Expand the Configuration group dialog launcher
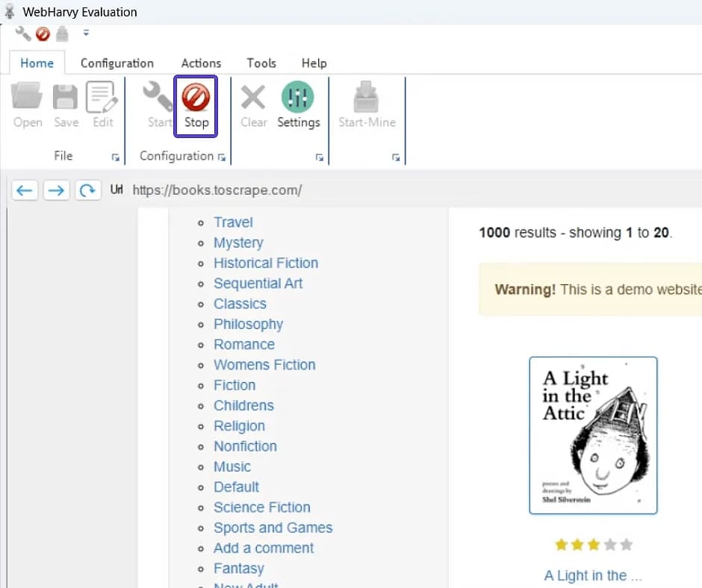The image size is (702, 588). [x=222, y=157]
